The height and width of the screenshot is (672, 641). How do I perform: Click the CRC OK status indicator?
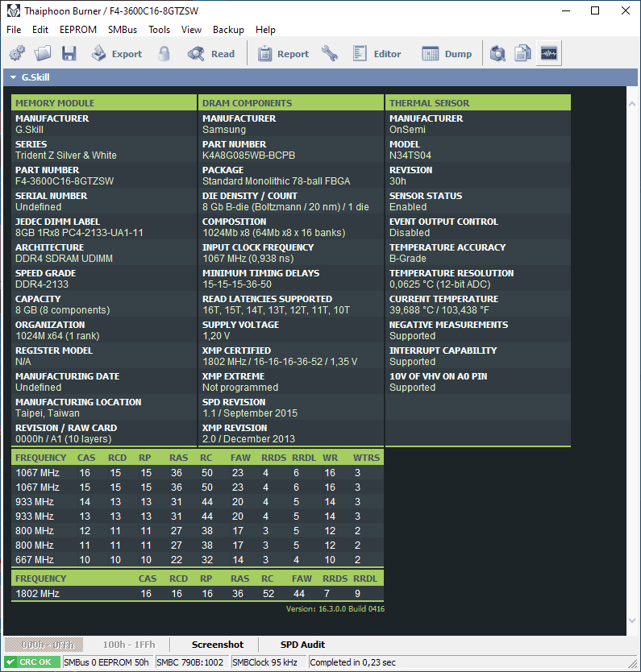pos(32,662)
